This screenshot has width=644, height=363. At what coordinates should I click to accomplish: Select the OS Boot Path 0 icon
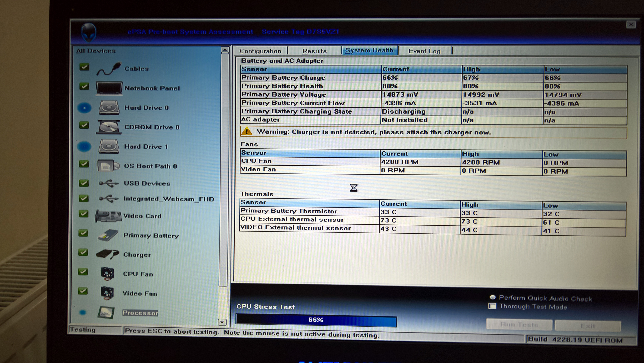coord(108,166)
